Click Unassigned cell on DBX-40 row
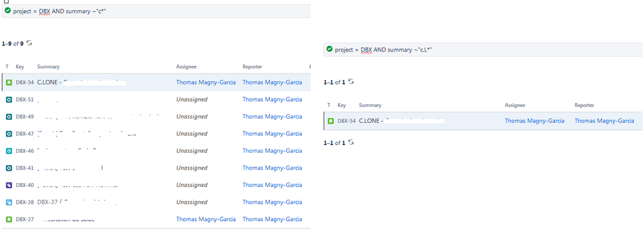Image resolution: width=644 pixels, height=234 pixels. point(192,185)
